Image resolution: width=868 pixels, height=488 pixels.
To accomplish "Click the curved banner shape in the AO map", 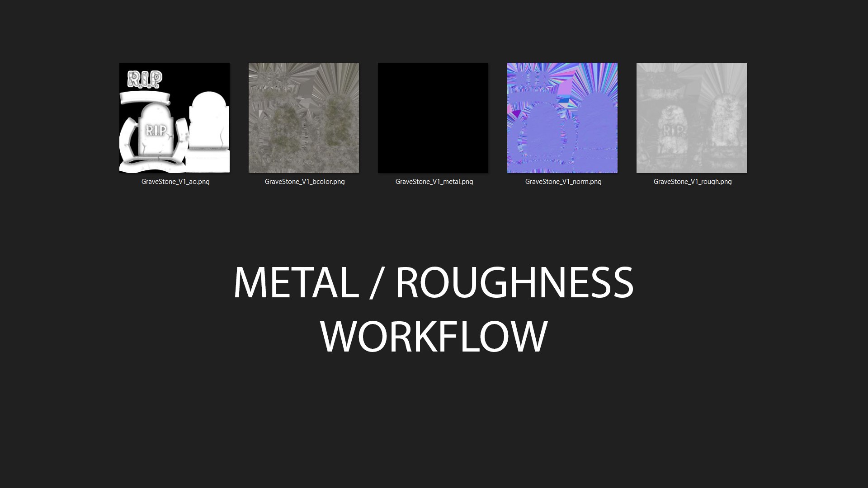I will pos(145,97).
